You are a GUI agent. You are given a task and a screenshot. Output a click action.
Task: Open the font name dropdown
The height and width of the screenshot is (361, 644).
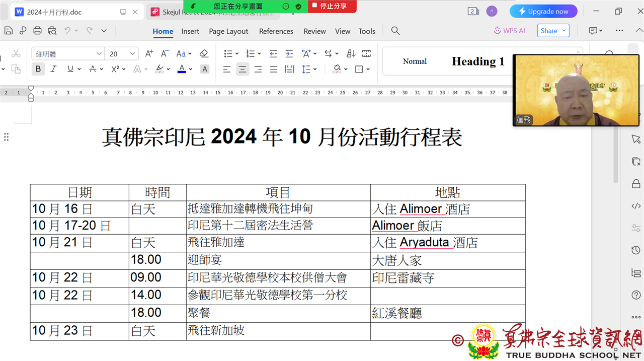99,54
